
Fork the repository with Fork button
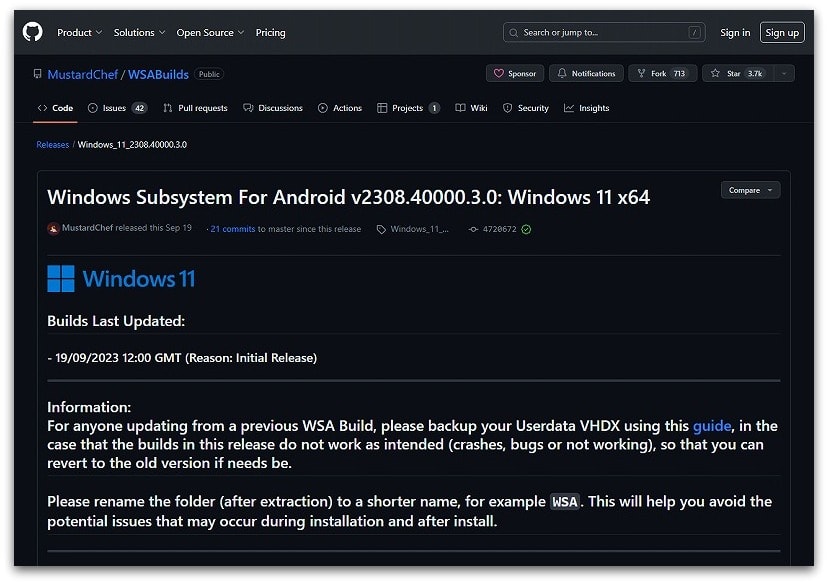[x=662, y=73]
